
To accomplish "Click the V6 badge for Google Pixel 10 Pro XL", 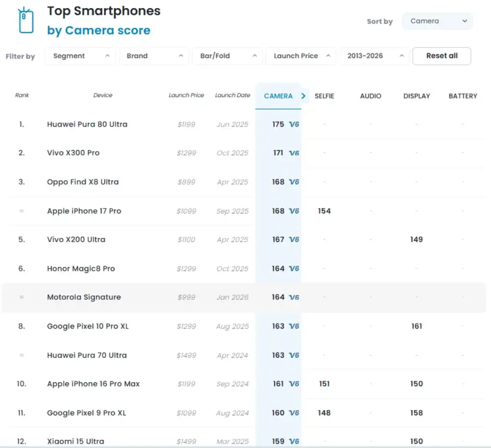I will 294,326.
